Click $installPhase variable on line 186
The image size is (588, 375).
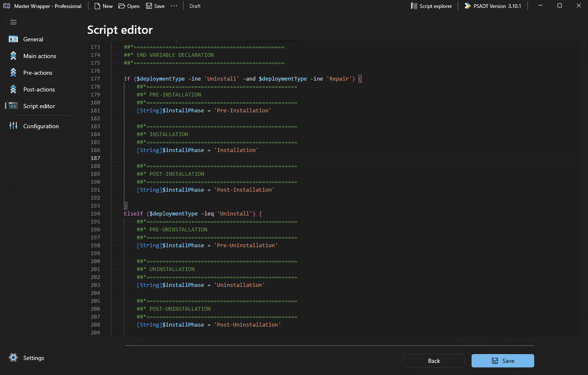click(x=183, y=150)
